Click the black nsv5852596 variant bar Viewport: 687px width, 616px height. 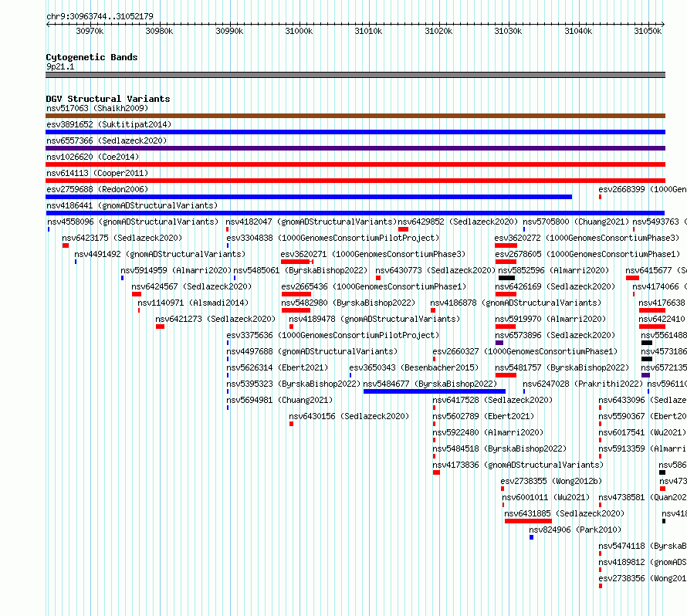pos(506,278)
